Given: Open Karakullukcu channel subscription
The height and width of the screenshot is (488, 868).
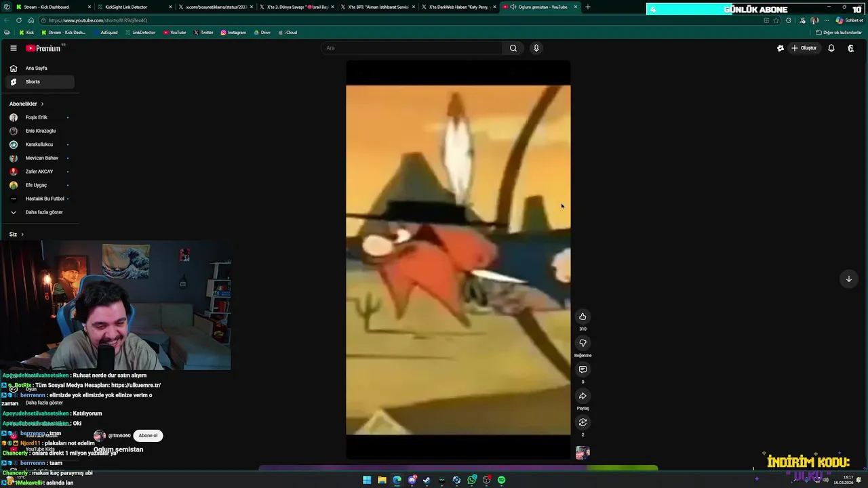Looking at the screenshot, I should (39, 144).
